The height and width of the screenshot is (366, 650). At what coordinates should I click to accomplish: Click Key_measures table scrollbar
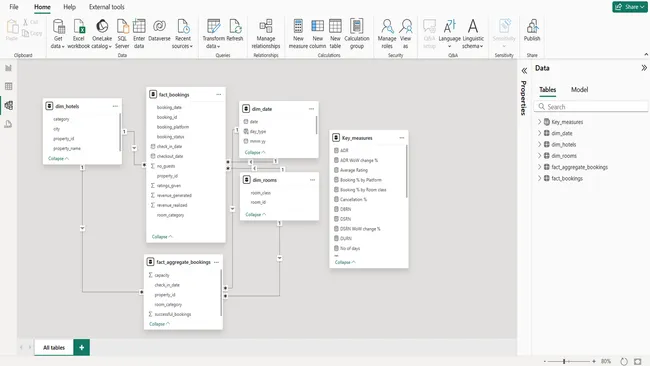tap(406, 171)
